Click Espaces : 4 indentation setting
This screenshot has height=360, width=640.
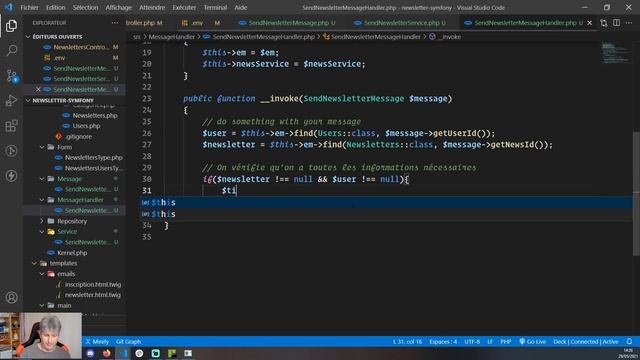tap(443, 342)
